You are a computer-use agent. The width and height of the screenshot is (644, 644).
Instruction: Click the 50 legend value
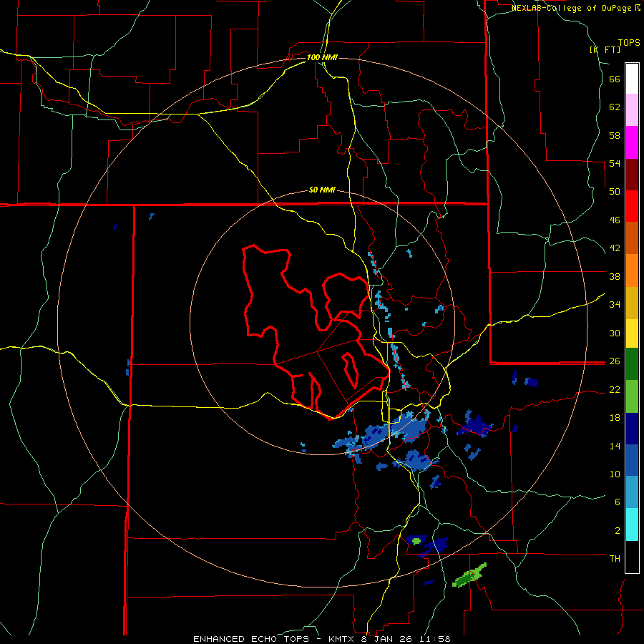pyautogui.click(x=615, y=191)
